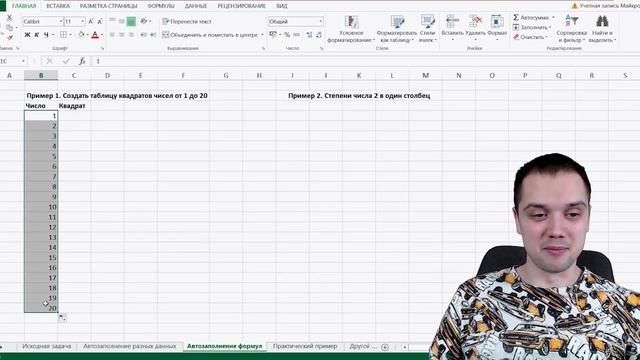Switch to ДАННЫЕ ribbon tab
640x360 pixels.
click(196, 6)
